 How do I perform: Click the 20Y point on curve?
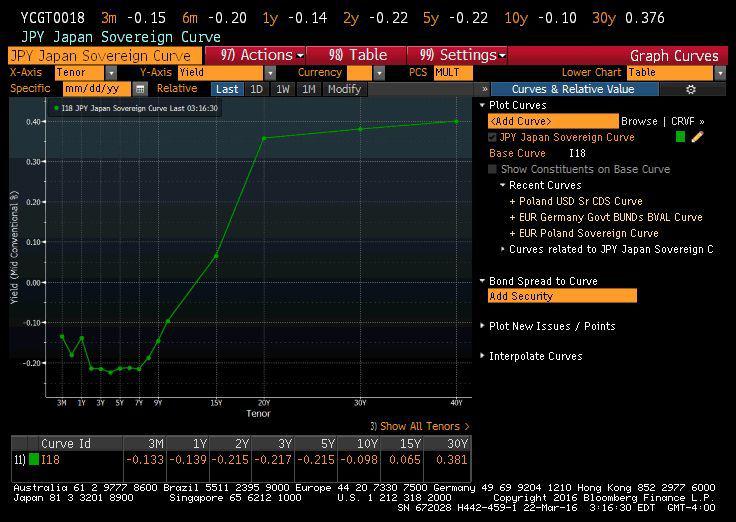264,138
